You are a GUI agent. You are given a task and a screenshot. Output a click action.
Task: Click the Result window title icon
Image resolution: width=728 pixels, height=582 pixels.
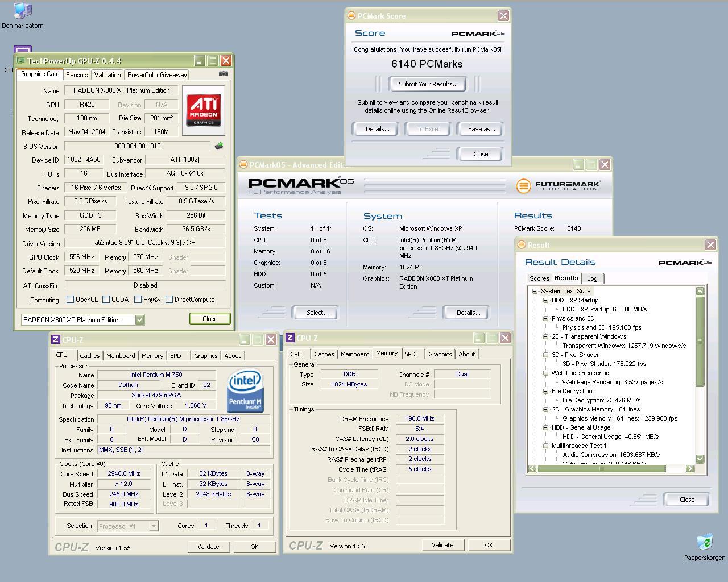[x=522, y=245]
